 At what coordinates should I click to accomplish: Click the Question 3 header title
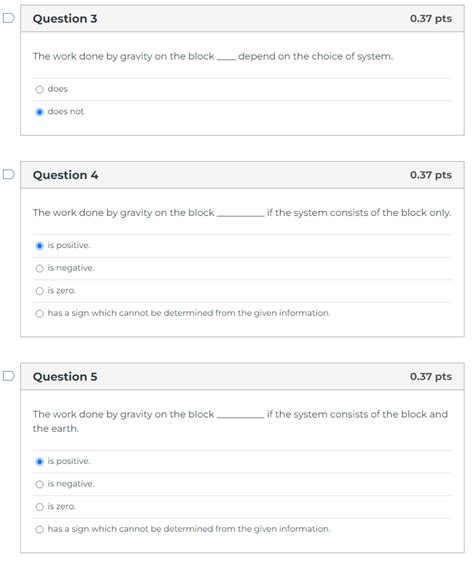[65, 19]
